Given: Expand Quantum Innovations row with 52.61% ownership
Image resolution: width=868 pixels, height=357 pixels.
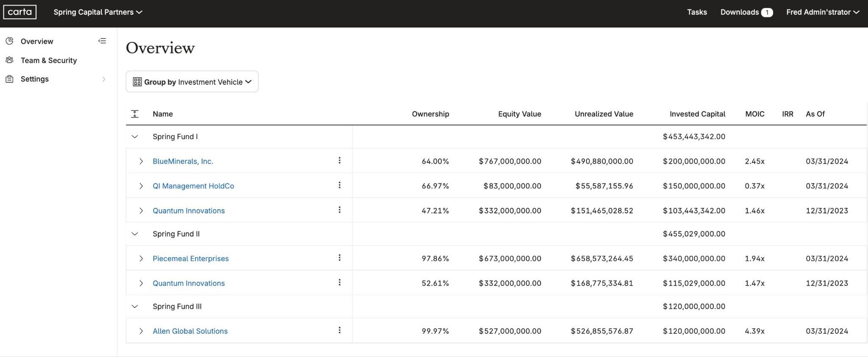Looking at the screenshot, I should click(x=141, y=283).
